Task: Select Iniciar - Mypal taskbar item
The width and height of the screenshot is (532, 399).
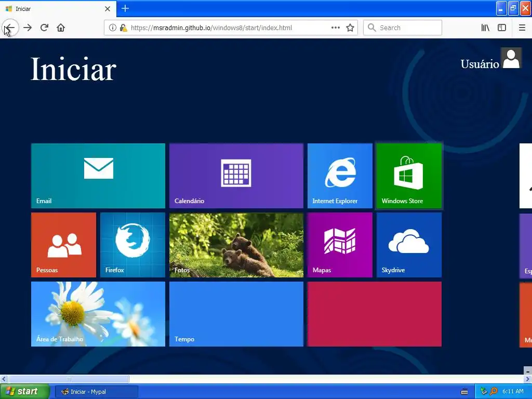Action: coord(96,392)
